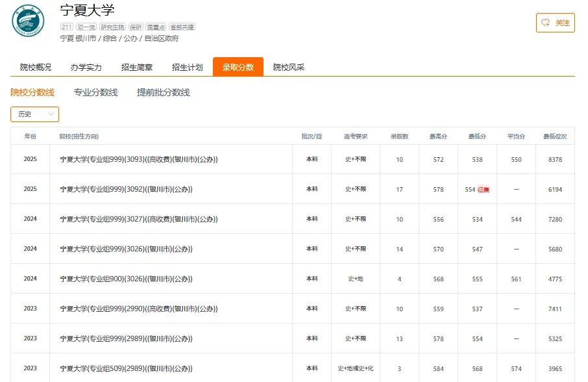This screenshot has width=588, height=382.
Task: Click lowest rank value 5325
Action: [x=556, y=339]
